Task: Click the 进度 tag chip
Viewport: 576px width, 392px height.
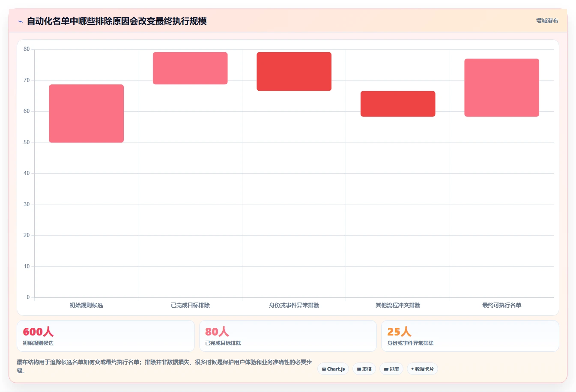Action: pos(391,369)
